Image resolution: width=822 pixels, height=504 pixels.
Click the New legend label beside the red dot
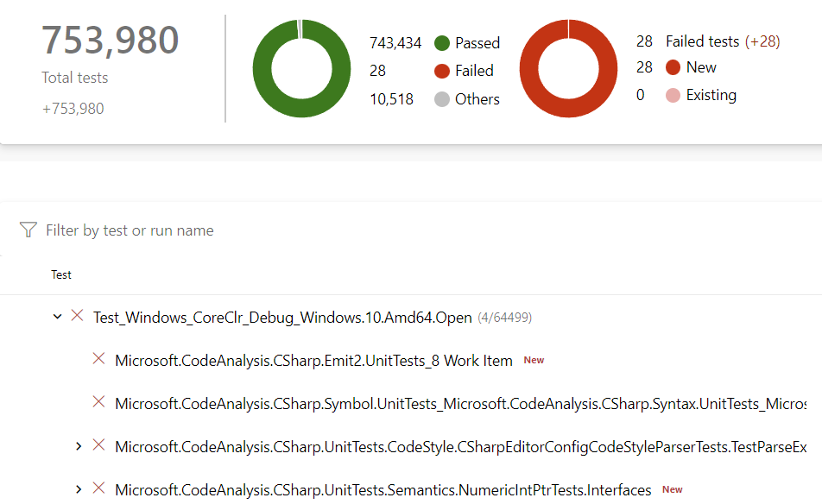pos(701,67)
